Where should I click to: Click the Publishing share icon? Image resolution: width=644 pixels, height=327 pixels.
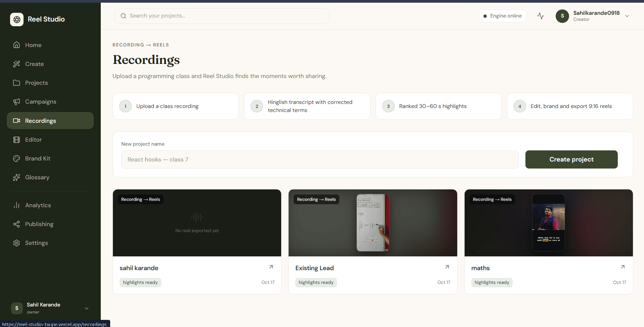click(x=16, y=224)
